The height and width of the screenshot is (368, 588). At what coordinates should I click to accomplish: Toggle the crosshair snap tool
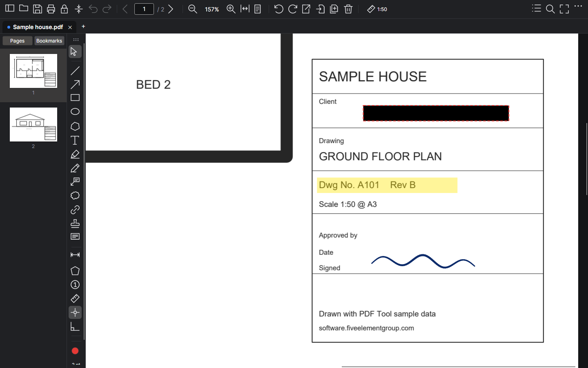(75, 313)
